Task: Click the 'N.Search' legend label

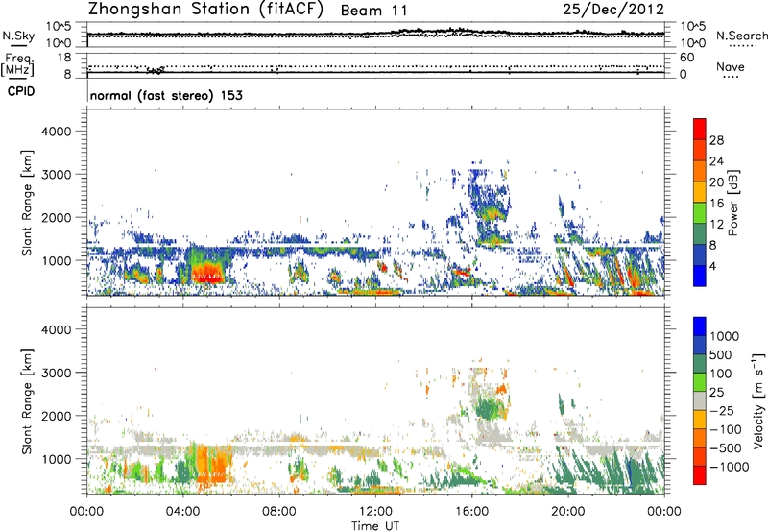Action: 741,36
